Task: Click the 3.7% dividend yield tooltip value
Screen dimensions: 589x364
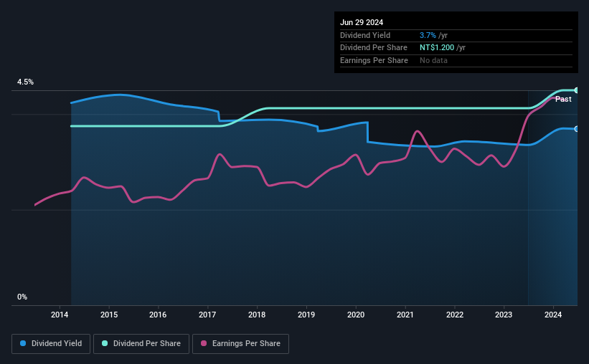Action: click(428, 35)
